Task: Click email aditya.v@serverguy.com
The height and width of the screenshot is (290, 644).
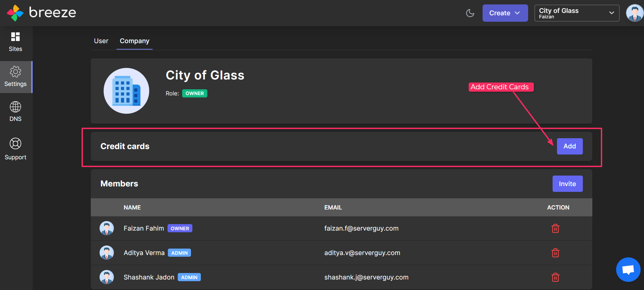Action: 362,253
